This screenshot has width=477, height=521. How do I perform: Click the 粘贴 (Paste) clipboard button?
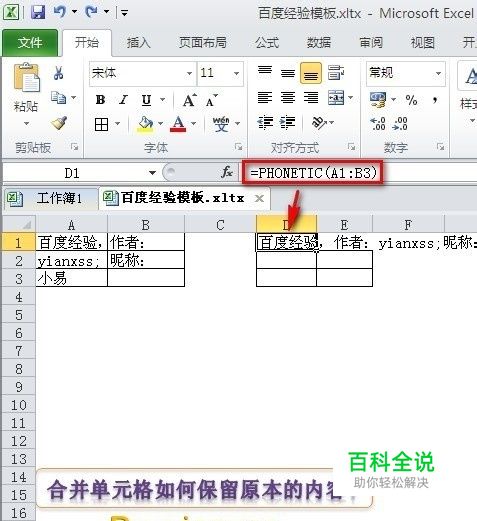tap(26, 78)
